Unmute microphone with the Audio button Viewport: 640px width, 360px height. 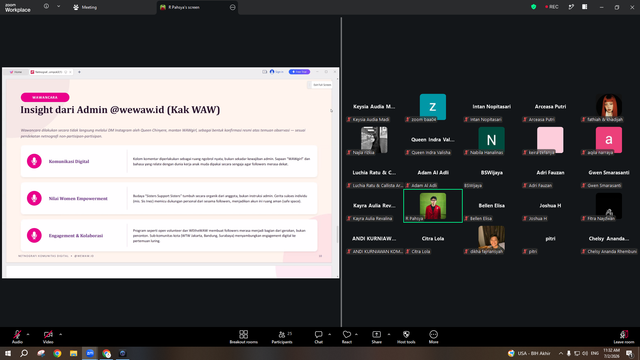(17, 337)
